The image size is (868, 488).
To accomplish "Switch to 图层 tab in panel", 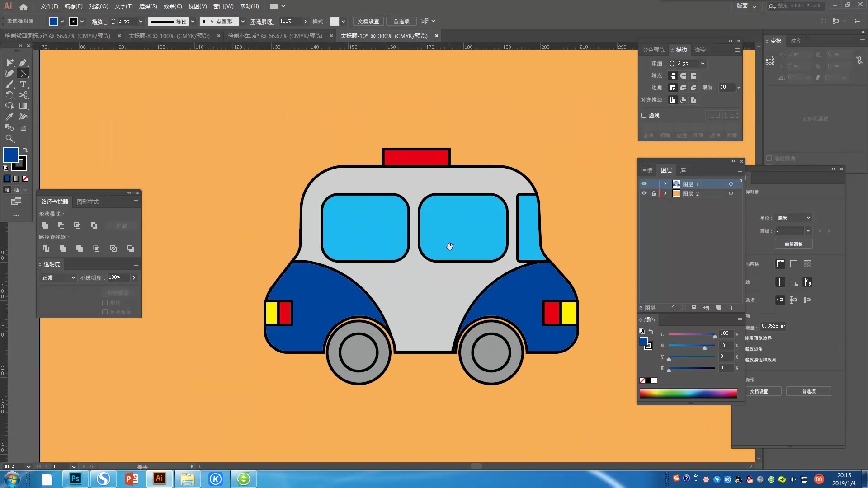I will tap(665, 170).
